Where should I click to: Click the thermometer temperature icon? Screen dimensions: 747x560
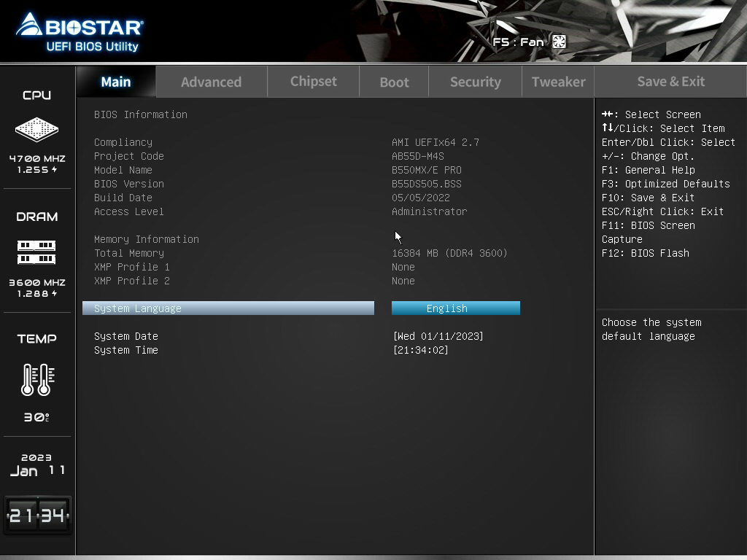pos(38,379)
